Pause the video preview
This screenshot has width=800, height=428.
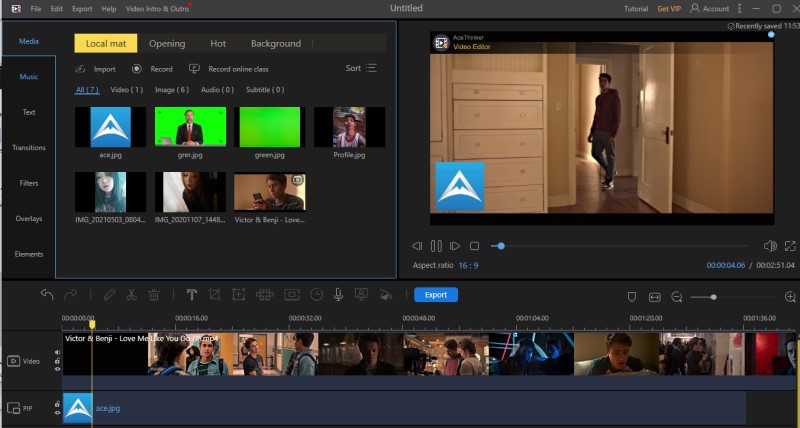click(x=436, y=246)
